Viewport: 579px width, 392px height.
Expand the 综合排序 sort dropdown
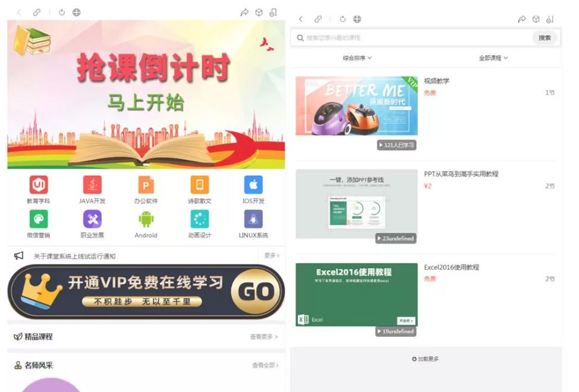click(x=357, y=58)
